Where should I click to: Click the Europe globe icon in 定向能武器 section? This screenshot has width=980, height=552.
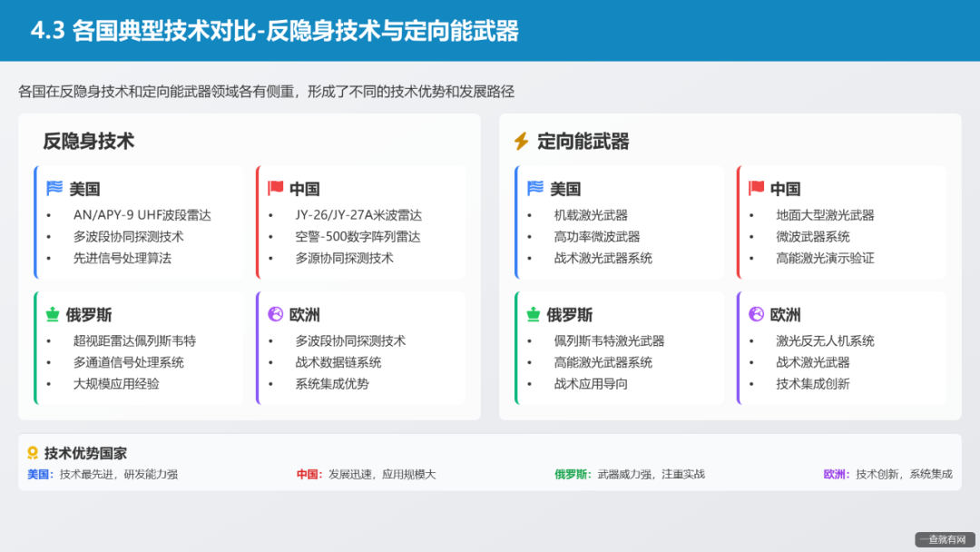[x=758, y=315]
